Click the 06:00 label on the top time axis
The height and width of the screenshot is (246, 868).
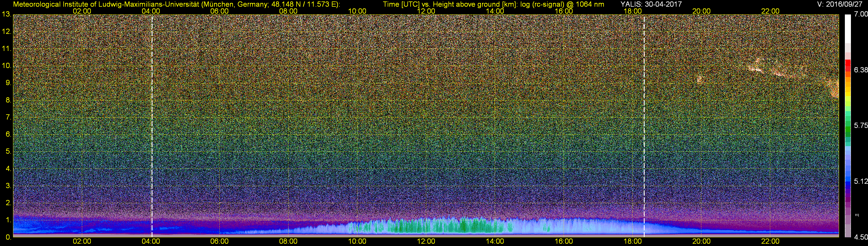coord(219,11)
